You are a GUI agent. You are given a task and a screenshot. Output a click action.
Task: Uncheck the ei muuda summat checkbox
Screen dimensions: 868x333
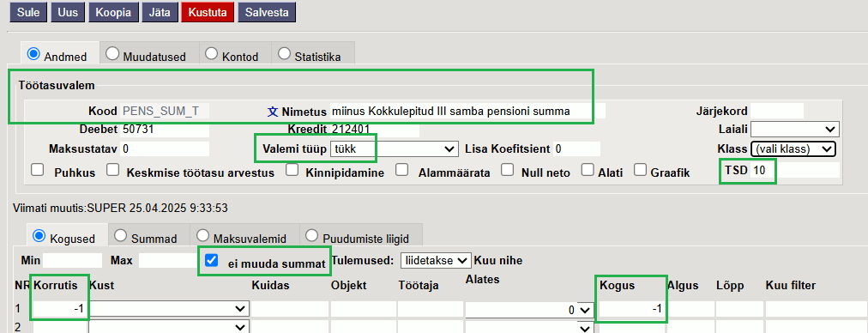pyautogui.click(x=211, y=260)
